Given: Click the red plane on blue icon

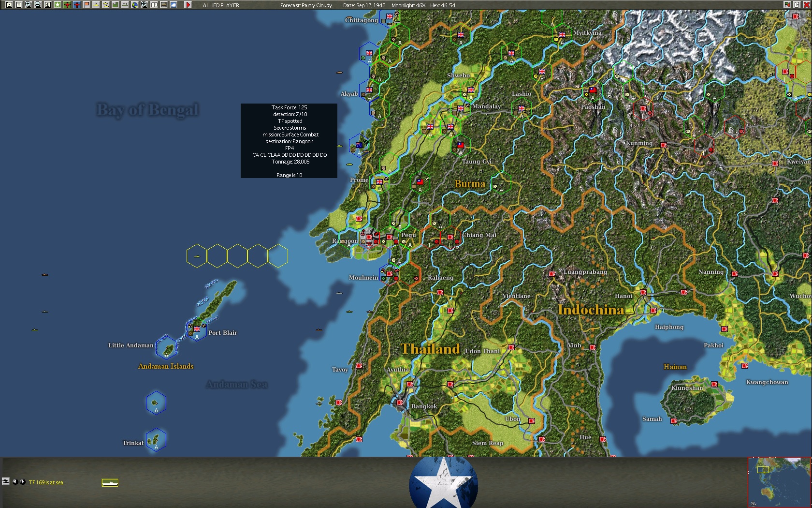Looking at the screenshot, I should (x=76, y=5).
